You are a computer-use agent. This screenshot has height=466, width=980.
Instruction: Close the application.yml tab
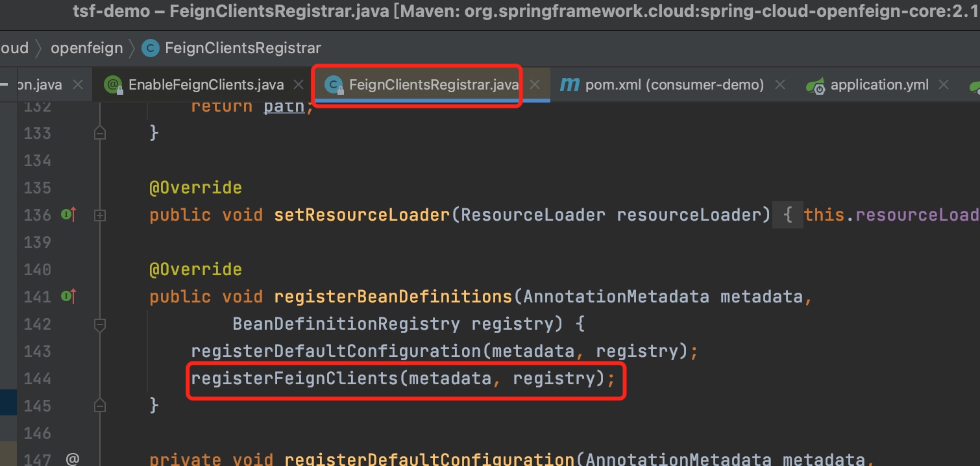coord(944,85)
